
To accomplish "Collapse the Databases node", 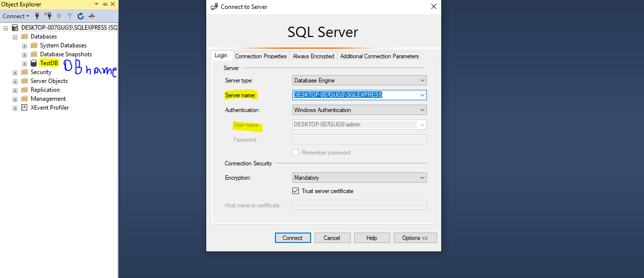I will pos(15,37).
